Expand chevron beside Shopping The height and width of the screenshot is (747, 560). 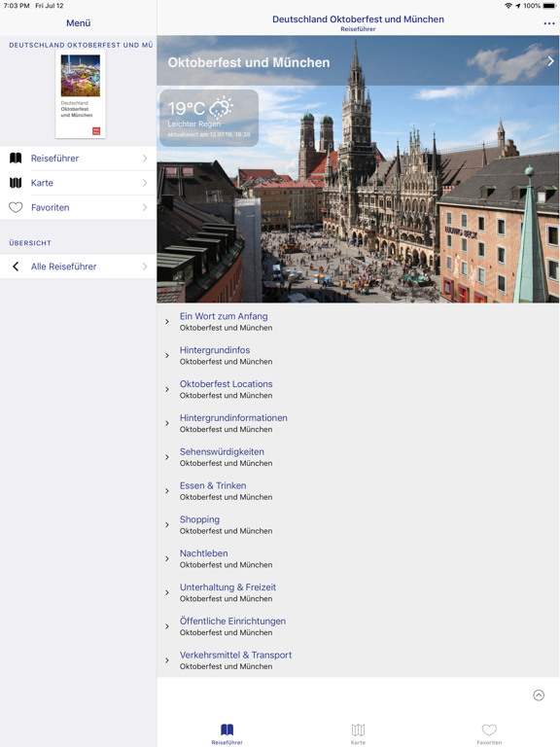pyautogui.click(x=166, y=524)
